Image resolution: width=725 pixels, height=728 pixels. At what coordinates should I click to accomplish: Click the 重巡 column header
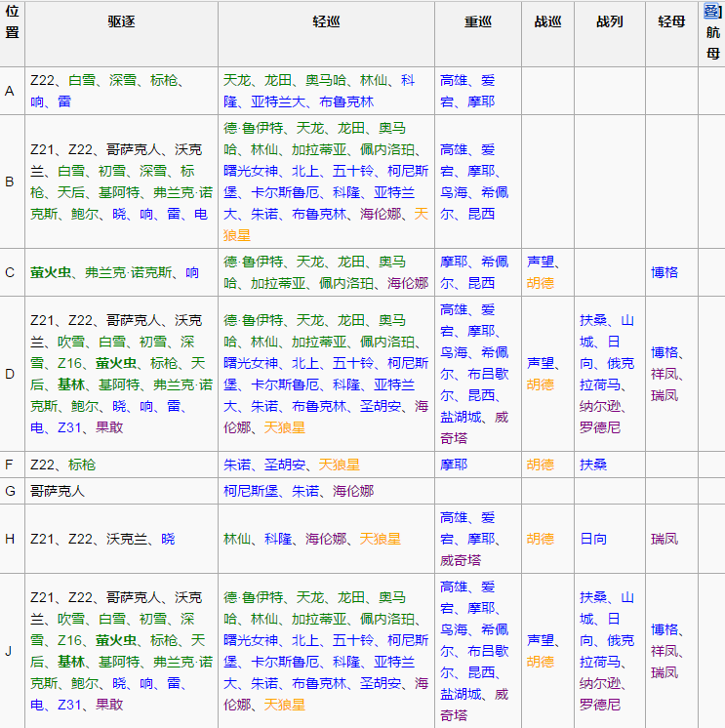point(478,21)
